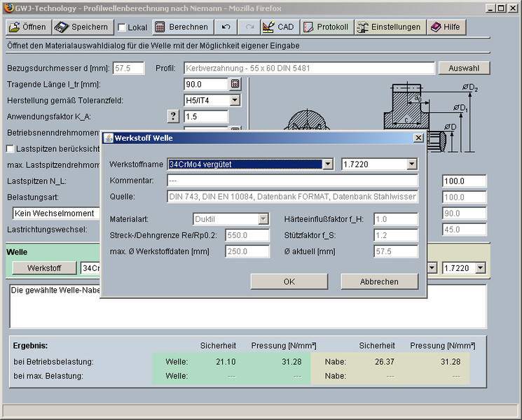Image resolution: width=522 pixels, height=420 pixels.
Task: Click calculator icon next to Tragende Länge
Action: pos(235,84)
